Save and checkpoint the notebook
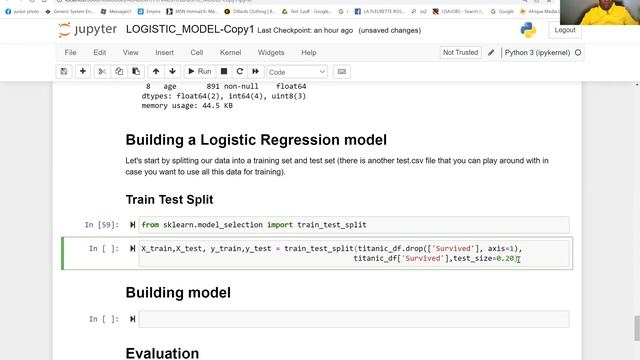 (64, 71)
